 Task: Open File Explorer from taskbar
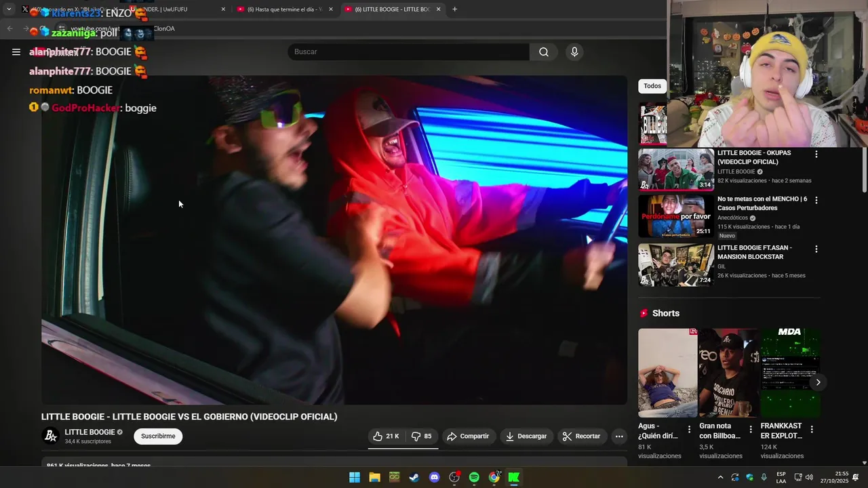374,477
